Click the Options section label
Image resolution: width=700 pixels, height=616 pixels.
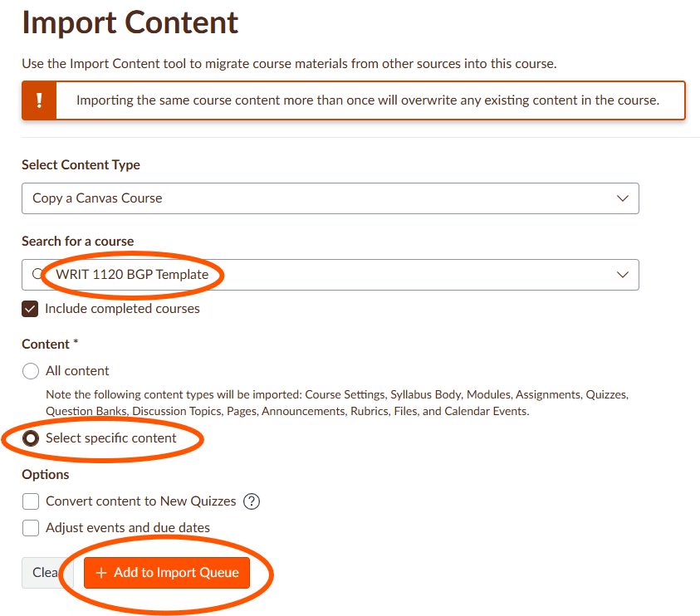46,474
